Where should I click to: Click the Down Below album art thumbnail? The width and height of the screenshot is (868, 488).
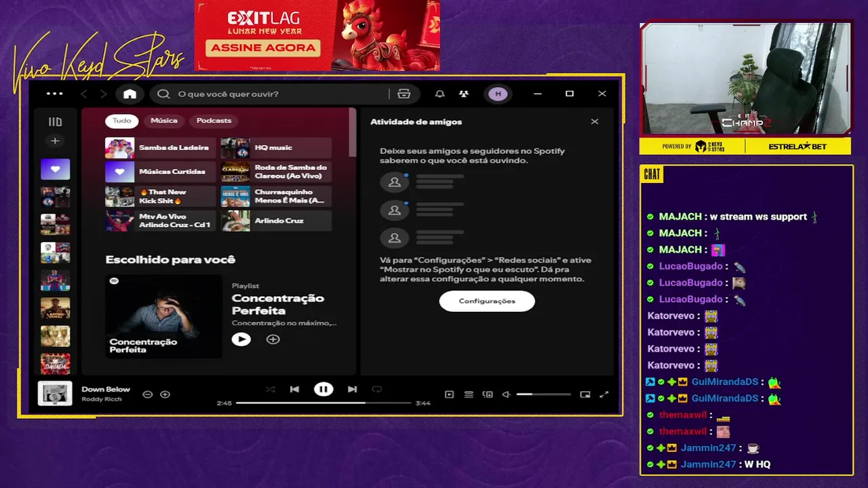click(54, 394)
